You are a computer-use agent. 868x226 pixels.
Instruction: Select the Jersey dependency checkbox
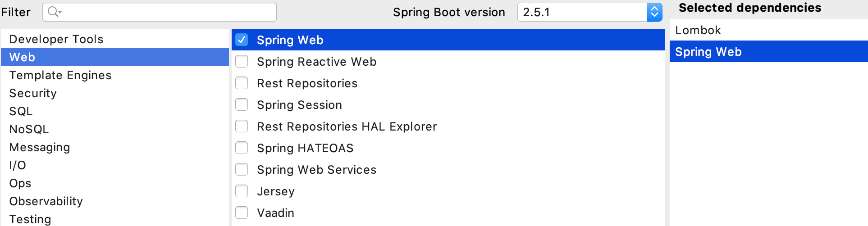point(242,191)
